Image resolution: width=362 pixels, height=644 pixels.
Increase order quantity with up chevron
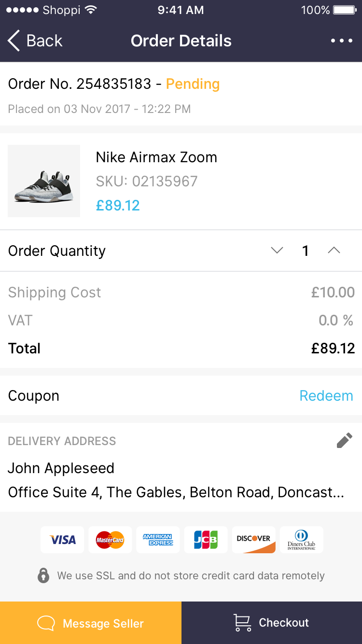click(334, 251)
